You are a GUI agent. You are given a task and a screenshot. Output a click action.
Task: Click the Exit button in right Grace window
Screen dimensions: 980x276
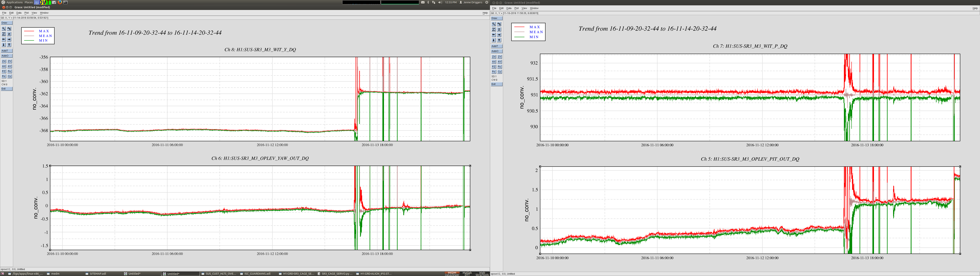[x=497, y=84]
